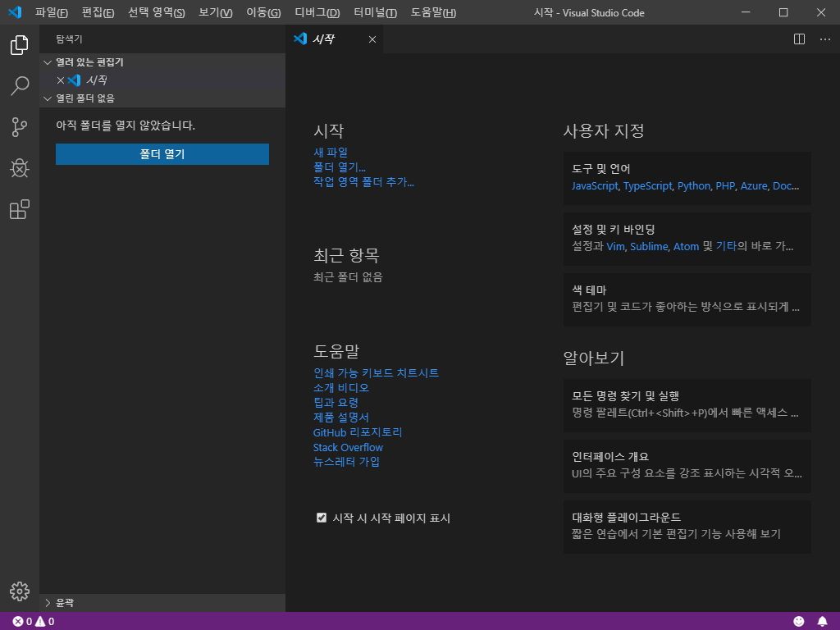Viewport: 840px width, 630px height.
Task: Collapse the 열린 폴더 없음 section
Action: tap(162, 98)
